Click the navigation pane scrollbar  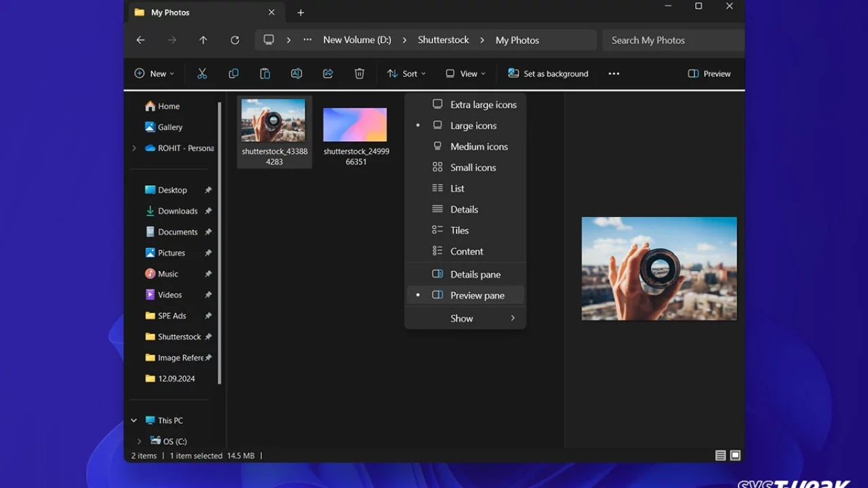tap(220, 242)
